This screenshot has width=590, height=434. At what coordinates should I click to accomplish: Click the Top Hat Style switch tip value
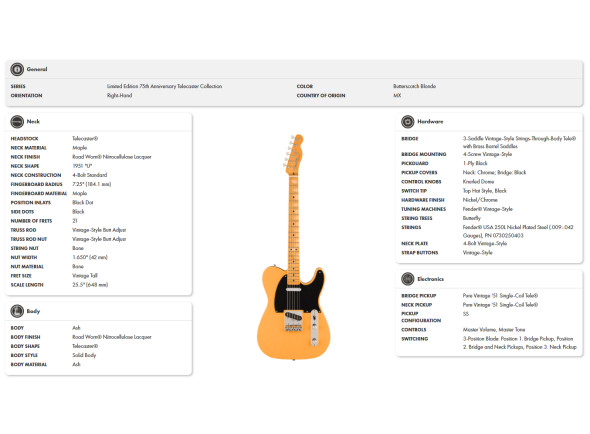(485, 191)
